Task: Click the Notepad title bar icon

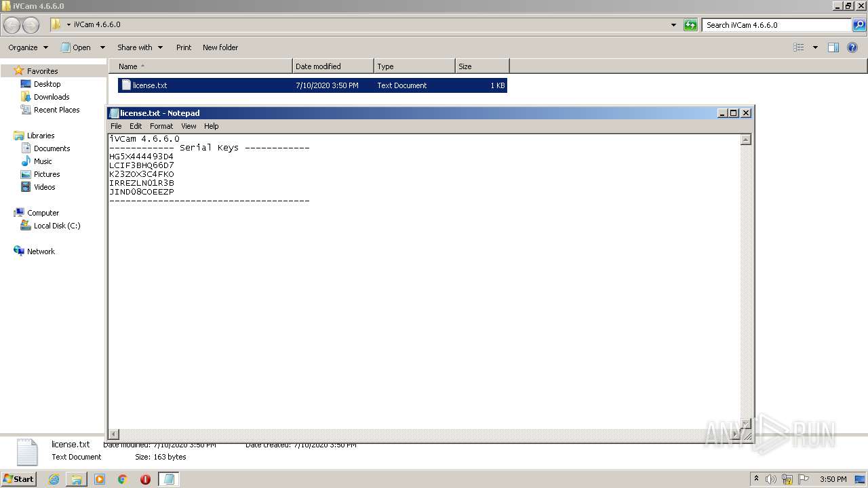Action: tap(114, 113)
